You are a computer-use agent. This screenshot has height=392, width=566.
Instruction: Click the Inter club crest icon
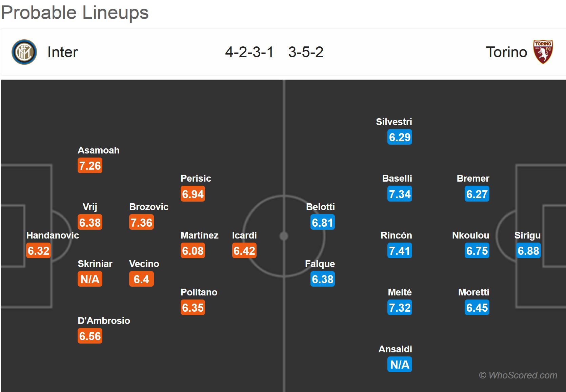pos(24,52)
